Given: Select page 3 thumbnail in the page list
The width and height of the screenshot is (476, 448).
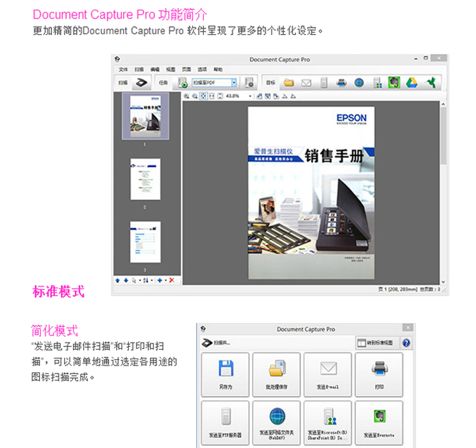Looking at the screenshot, I should (x=145, y=242).
